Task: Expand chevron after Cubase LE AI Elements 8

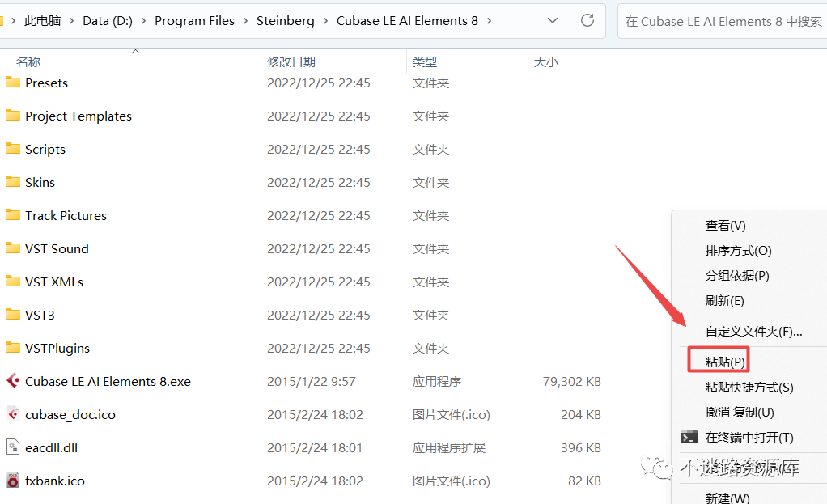Action: (489, 21)
